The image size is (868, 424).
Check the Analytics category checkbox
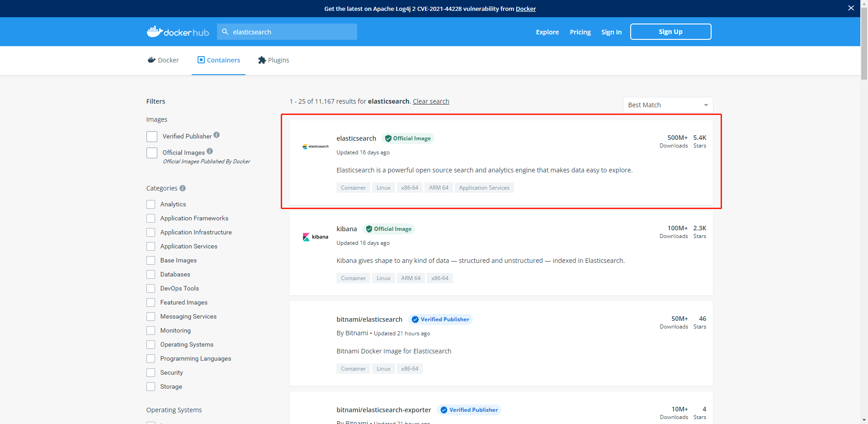coord(151,204)
